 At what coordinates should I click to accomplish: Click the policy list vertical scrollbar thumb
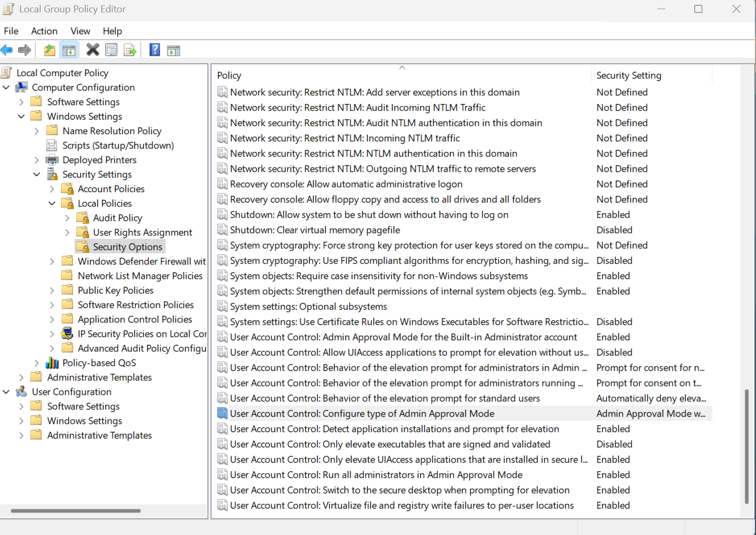(x=746, y=446)
